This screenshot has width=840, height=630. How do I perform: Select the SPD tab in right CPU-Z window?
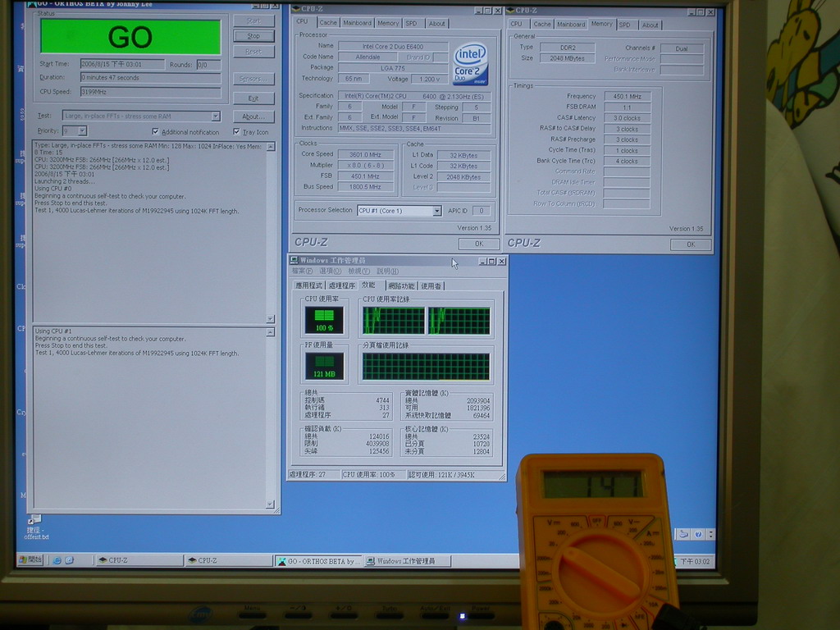(624, 25)
